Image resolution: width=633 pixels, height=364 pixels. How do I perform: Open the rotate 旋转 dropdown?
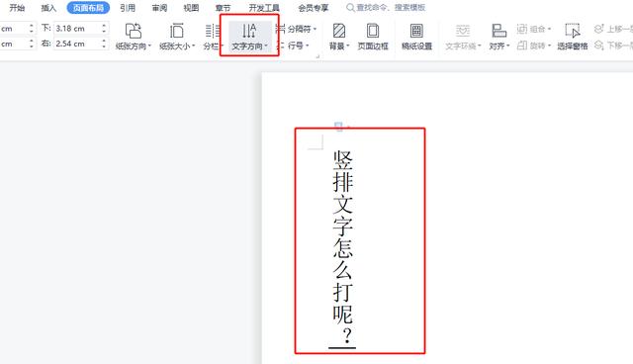pos(534,45)
